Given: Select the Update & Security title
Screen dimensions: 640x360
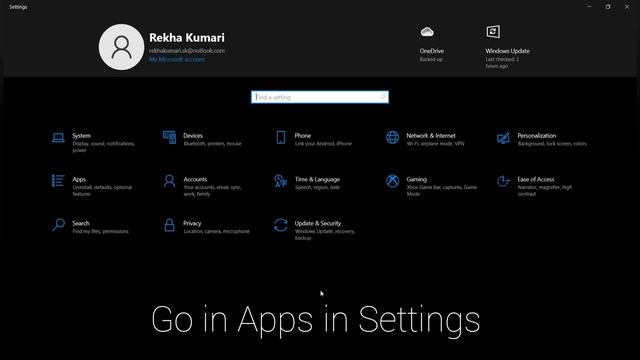Looking at the screenshot, I should (318, 223).
